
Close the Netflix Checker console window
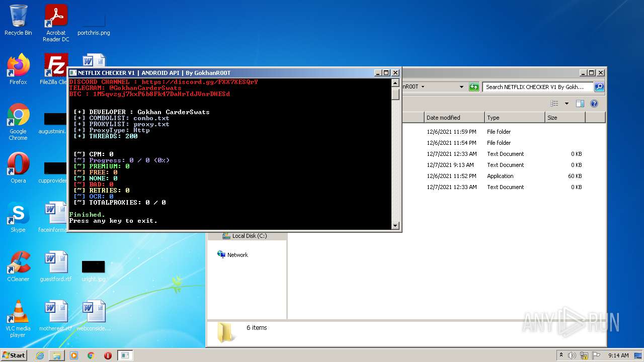coord(395,73)
